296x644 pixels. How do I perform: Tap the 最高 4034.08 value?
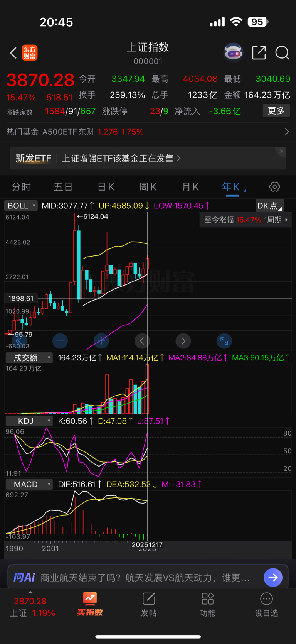[x=200, y=79]
